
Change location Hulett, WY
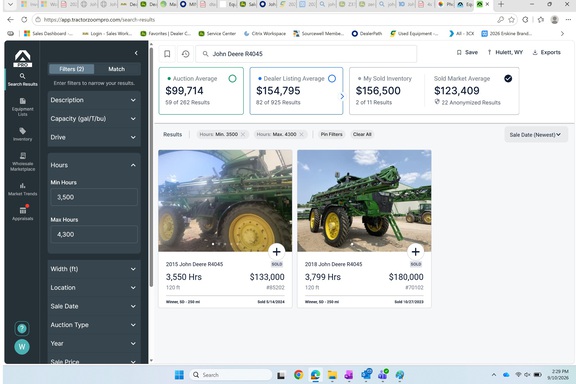505,52
